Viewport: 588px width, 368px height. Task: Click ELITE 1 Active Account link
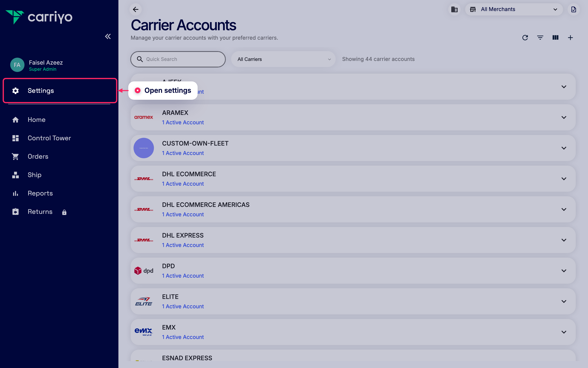pyautogui.click(x=183, y=306)
